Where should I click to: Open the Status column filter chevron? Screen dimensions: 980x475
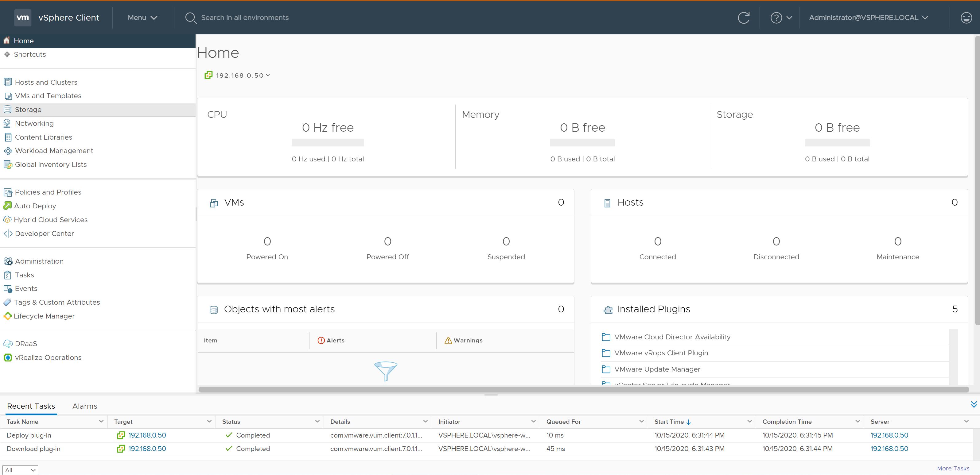(x=317, y=421)
